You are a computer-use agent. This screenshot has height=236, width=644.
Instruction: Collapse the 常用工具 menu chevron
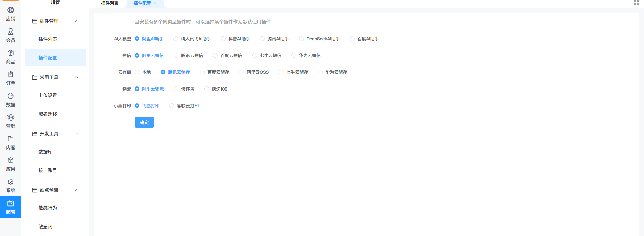(77, 78)
